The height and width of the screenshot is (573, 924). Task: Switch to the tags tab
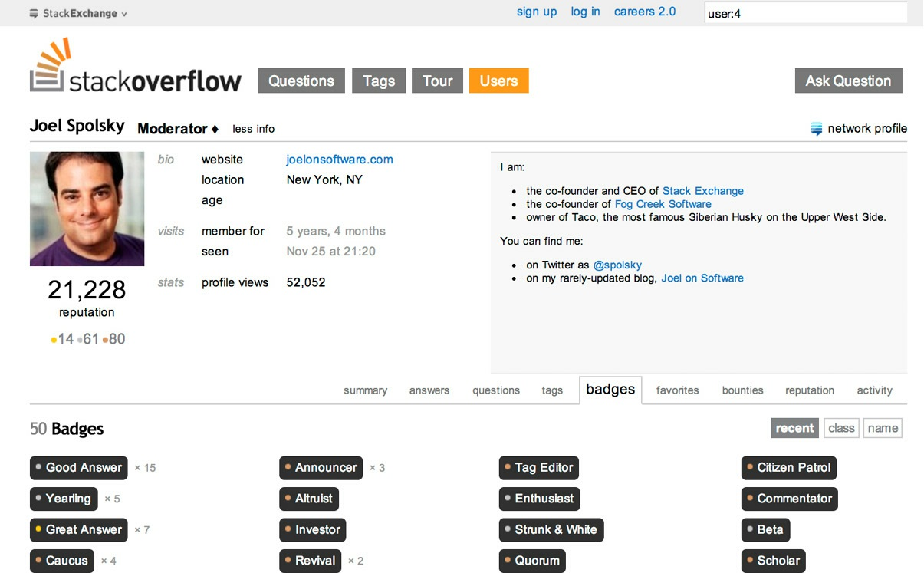tap(552, 390)
